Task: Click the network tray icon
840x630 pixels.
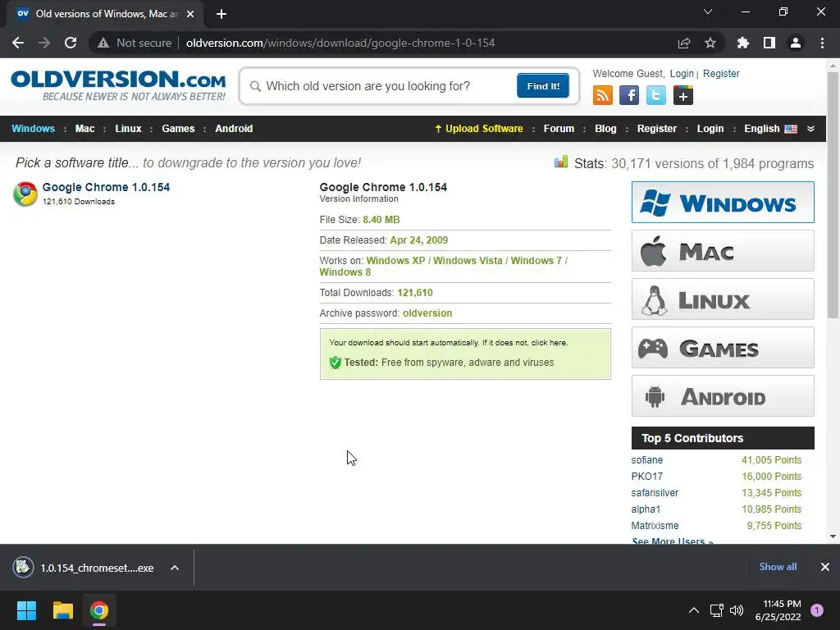Action: tap(716, 610)
